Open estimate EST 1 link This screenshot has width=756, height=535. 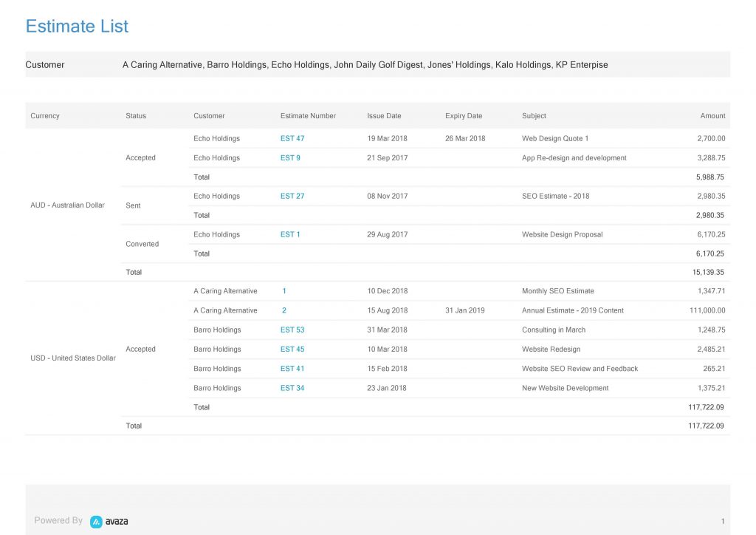click(x=290, y=234)
